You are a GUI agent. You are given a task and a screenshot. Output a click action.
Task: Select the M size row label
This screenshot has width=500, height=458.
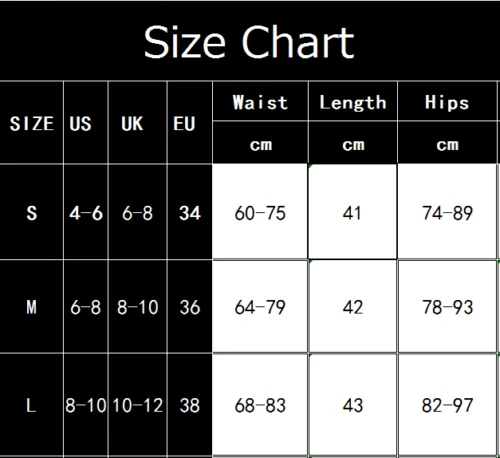31,307
